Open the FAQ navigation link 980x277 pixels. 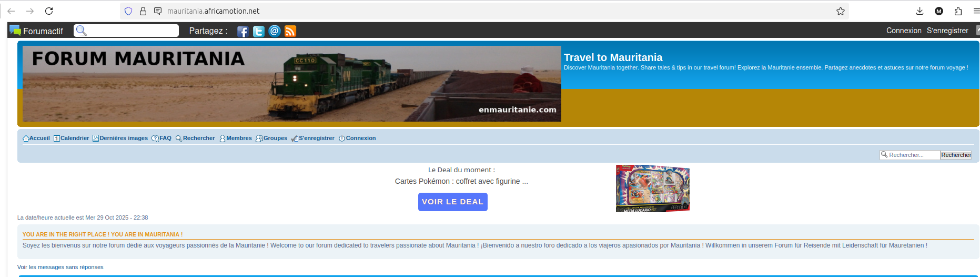[x=161, y=138]
